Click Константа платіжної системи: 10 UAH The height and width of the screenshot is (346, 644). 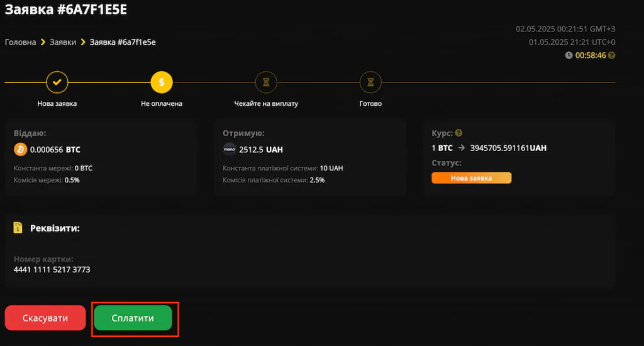(x=282, y=168)
